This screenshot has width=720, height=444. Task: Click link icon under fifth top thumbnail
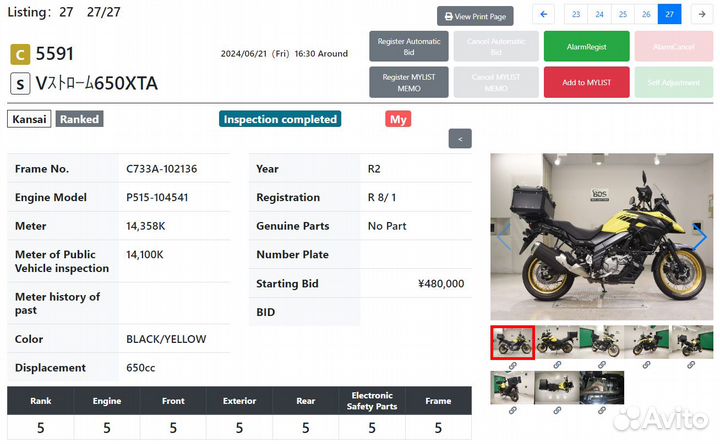point(691,365)
